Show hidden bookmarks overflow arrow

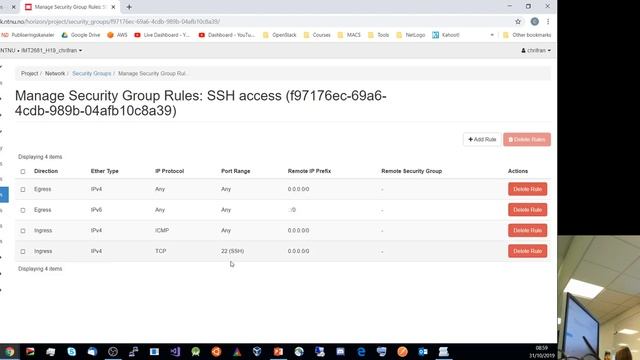[492, 35]
